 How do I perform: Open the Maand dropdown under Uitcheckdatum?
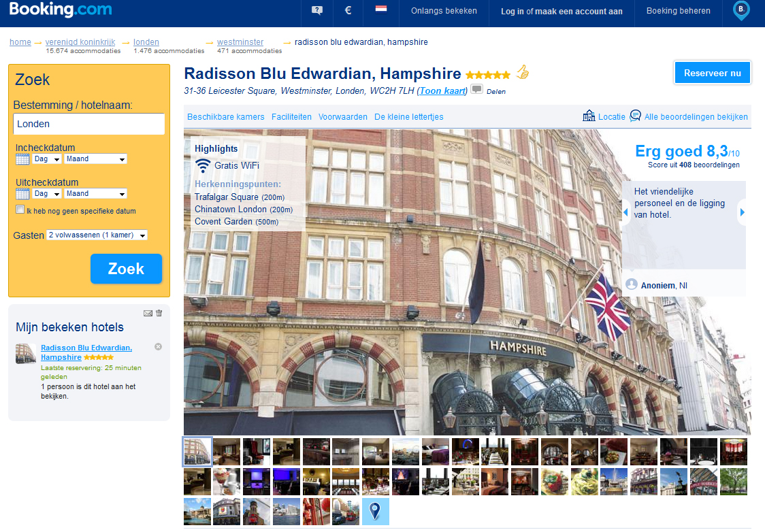coord(95,193)
